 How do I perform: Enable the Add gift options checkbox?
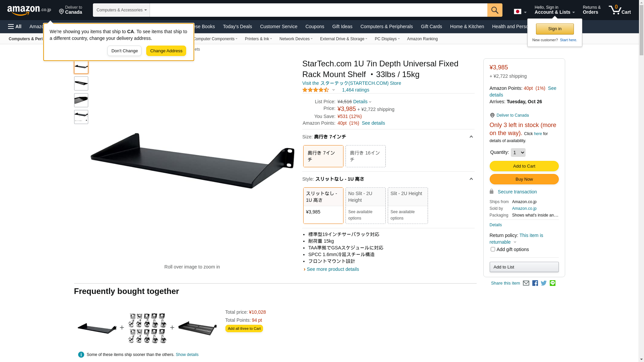coord(493,249)
